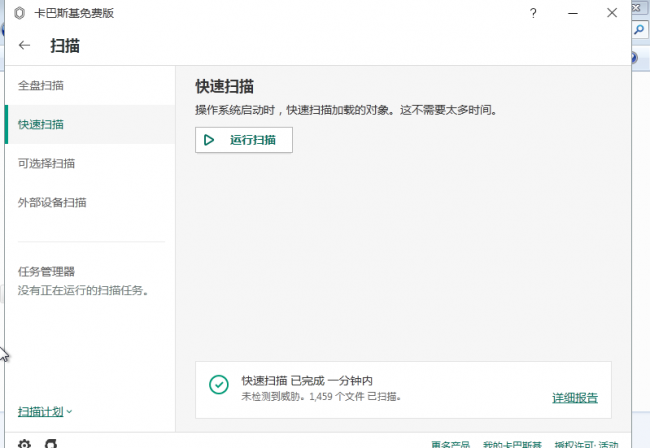Click the green checkmark scan-complete icon
Viewport: 650px width, 448px height.
click(219, 385)
